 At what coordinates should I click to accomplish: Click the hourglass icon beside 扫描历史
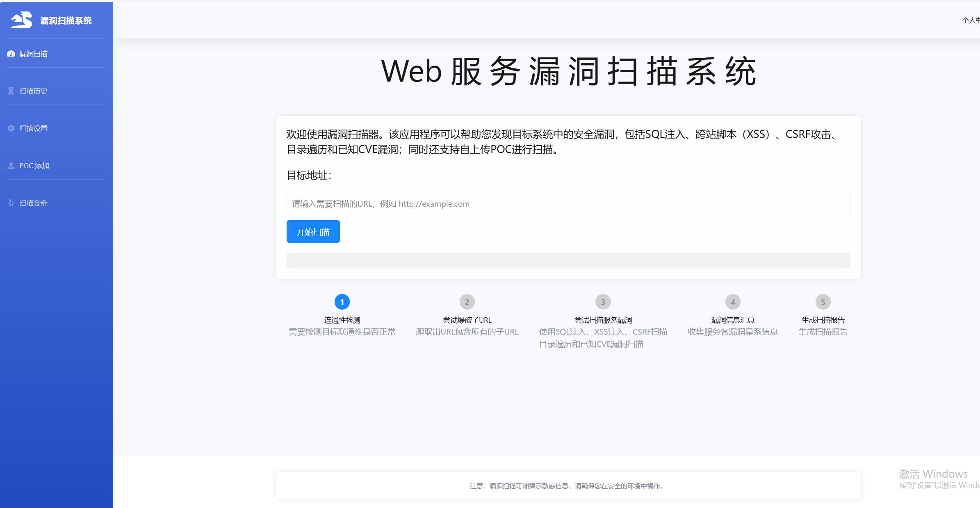11,91
